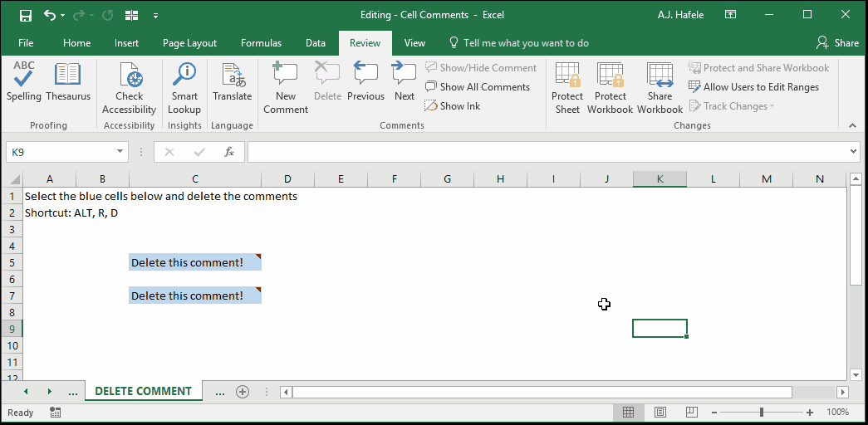Run the Spelling check
Image resolution: width=868 pixels, height=425 pixels.
24,82
